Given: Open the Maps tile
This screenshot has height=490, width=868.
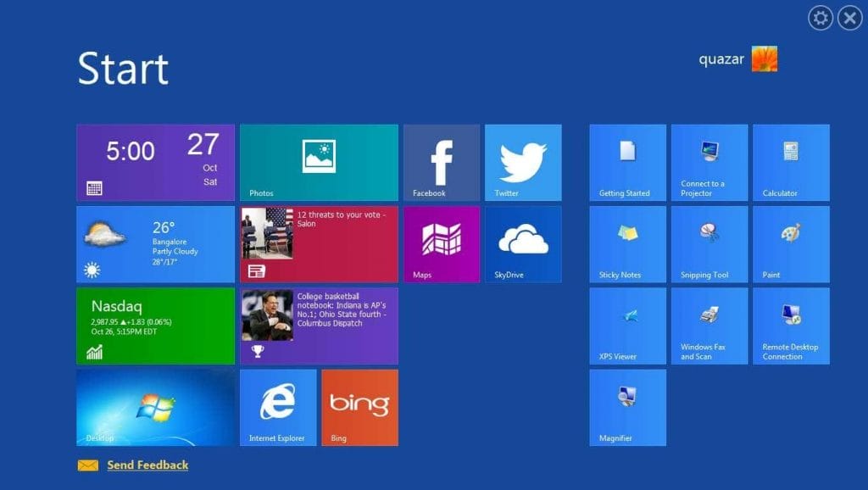Looking at the screenshot, I should point(441,244).
